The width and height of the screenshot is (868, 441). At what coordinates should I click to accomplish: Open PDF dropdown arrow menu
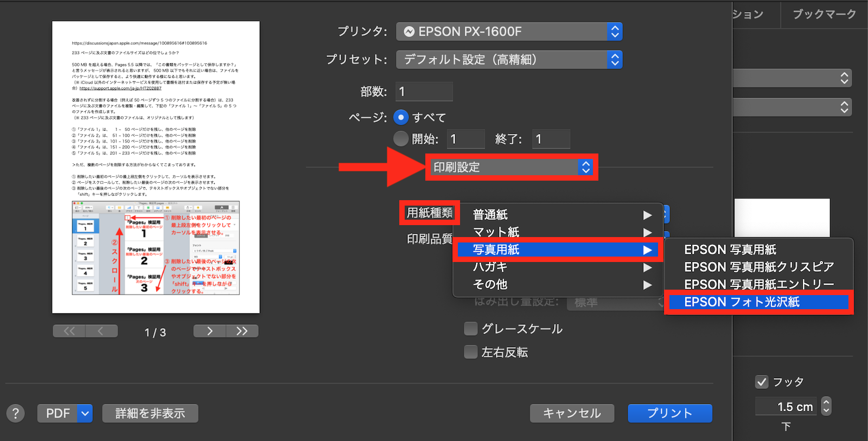85,413
